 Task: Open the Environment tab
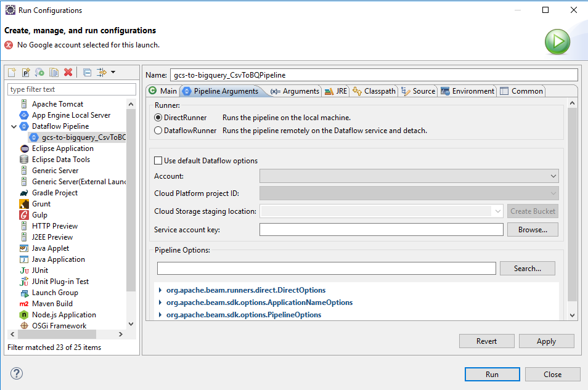point(468,91)
